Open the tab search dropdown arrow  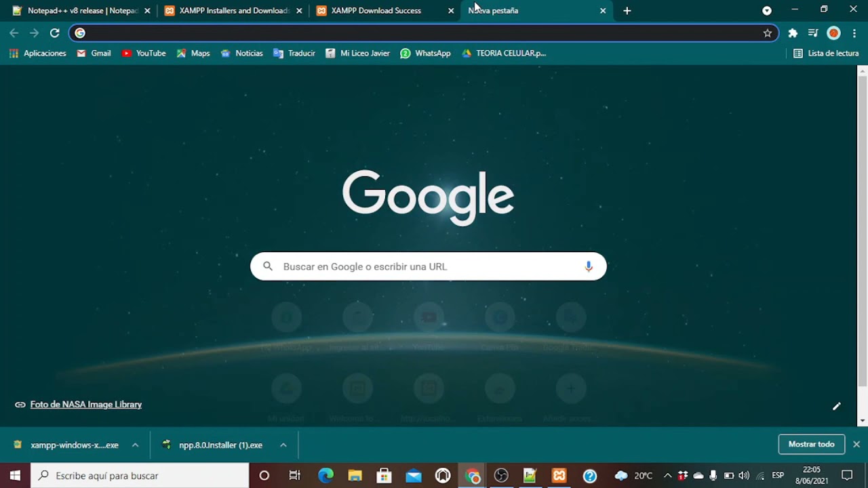767,11
